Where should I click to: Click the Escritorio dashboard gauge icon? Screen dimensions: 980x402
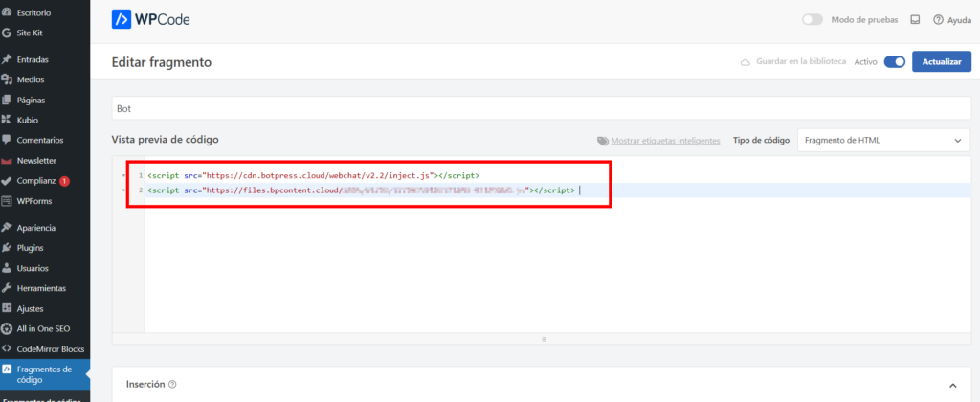tap(7, 12)
